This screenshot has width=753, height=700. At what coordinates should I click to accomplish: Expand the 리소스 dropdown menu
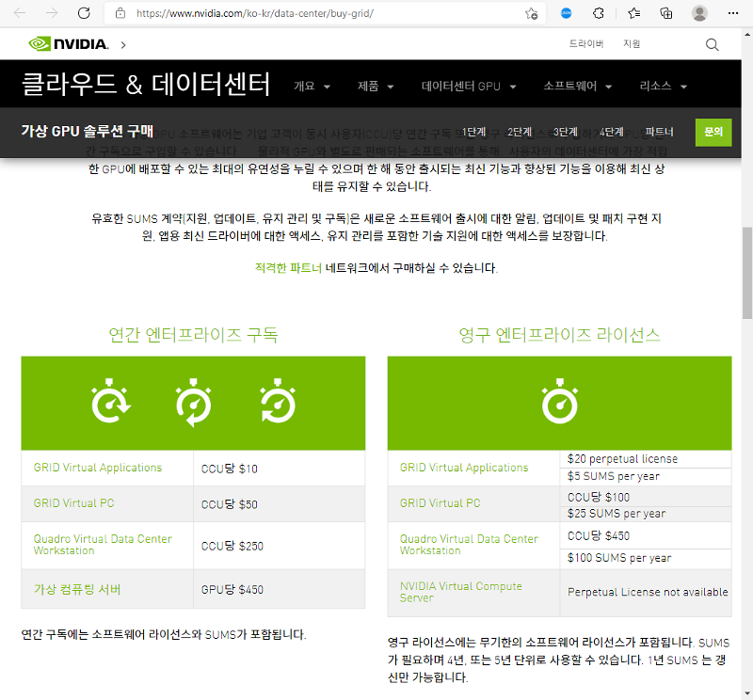tap(663, 87)
